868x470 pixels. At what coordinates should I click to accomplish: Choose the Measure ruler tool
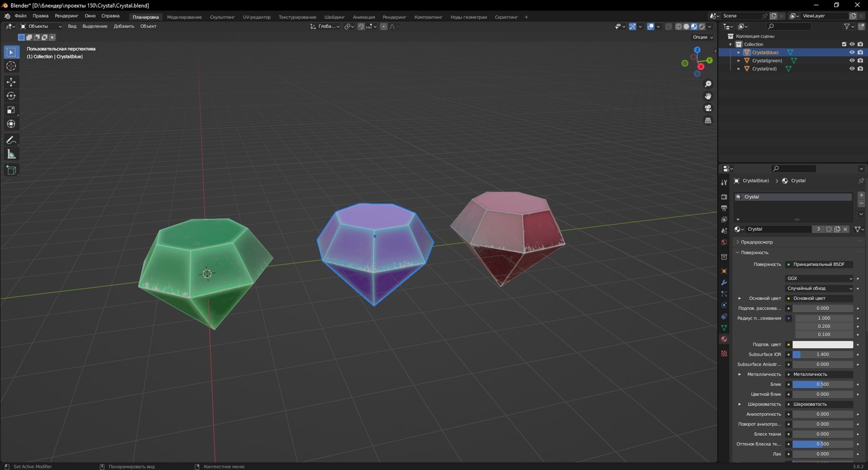pos(11,154)
